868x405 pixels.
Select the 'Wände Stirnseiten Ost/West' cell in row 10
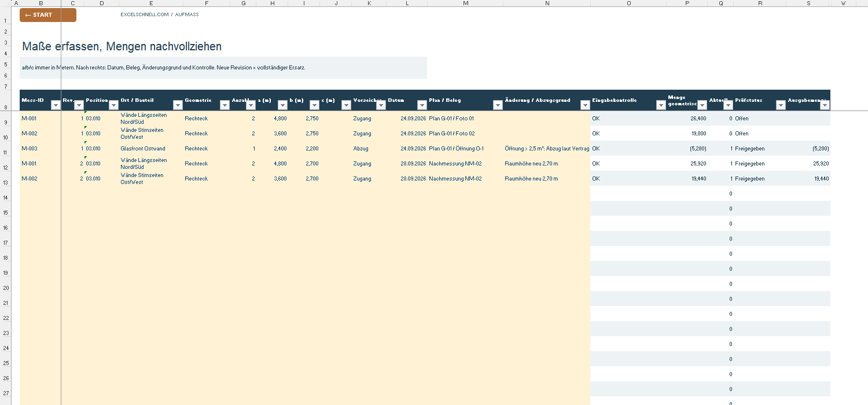[x=151, y=134]
